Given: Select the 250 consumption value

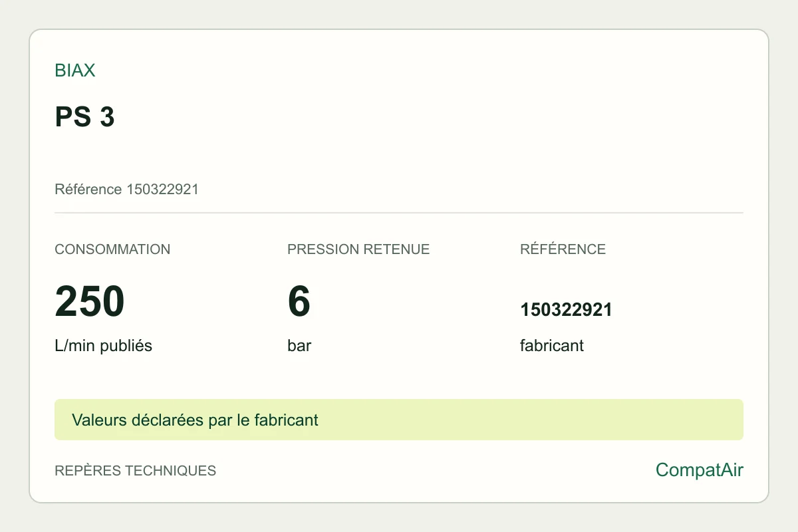Looking at the screenshot, I should (90, 301).
